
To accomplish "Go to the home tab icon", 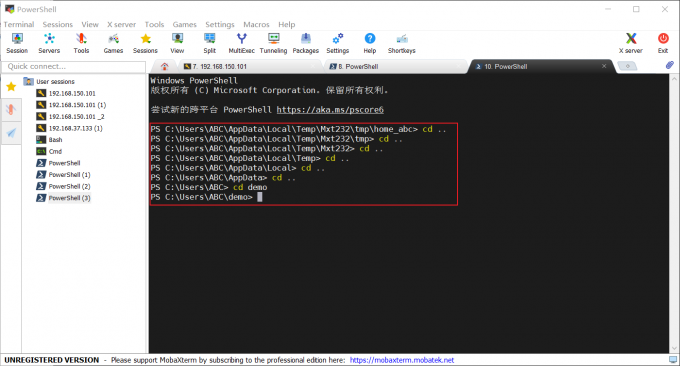I will tap(164, 66).
